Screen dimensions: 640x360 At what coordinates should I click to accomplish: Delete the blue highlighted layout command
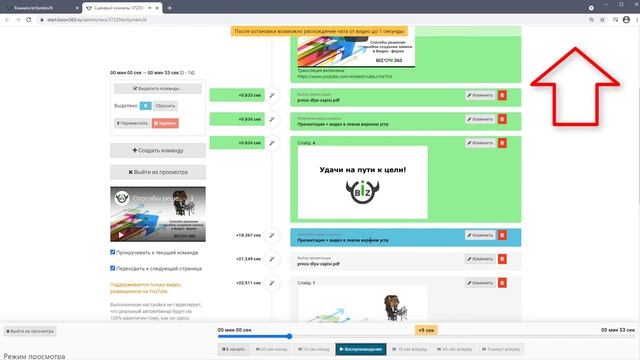502,235
